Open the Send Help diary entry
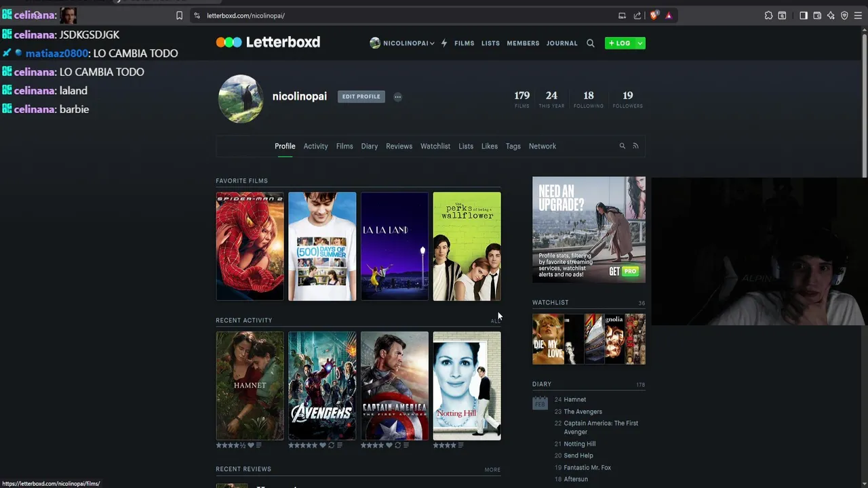 click(578, 455)
